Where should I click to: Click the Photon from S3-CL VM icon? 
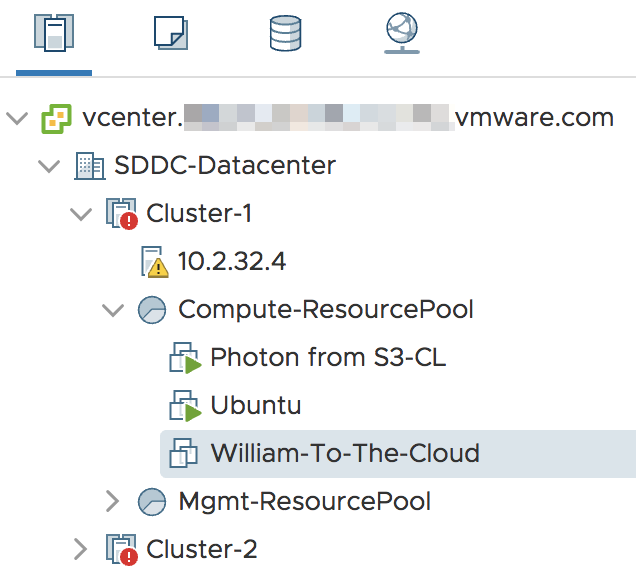pos(185,358)
